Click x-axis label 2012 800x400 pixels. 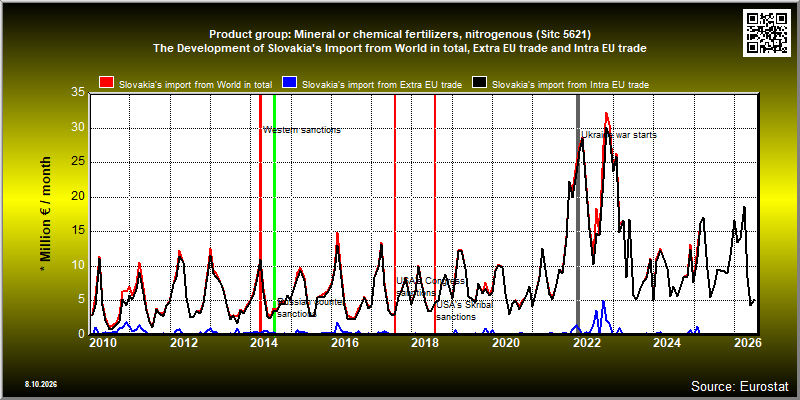(184, 342)
